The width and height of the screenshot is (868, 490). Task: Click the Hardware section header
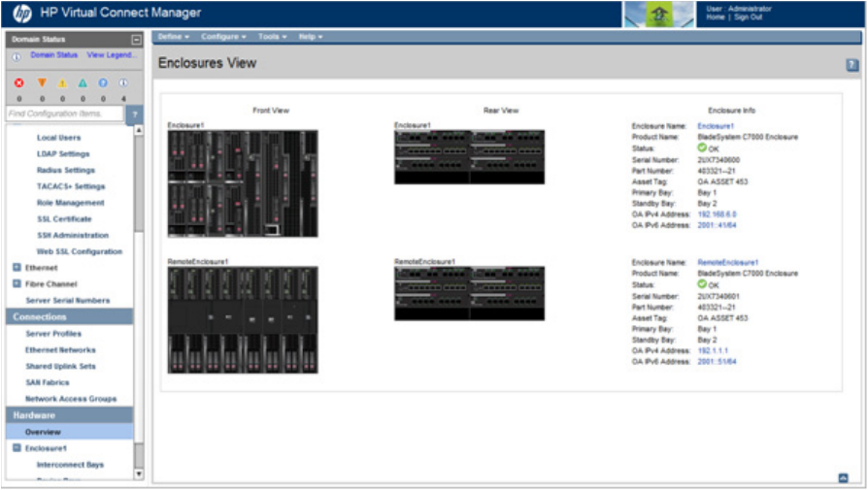(70, 415)
